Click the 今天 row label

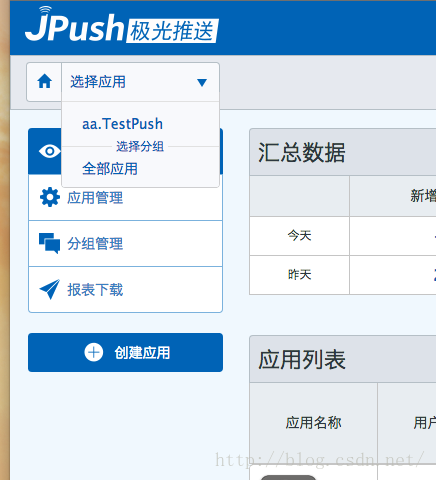click(x=299, y=236)
